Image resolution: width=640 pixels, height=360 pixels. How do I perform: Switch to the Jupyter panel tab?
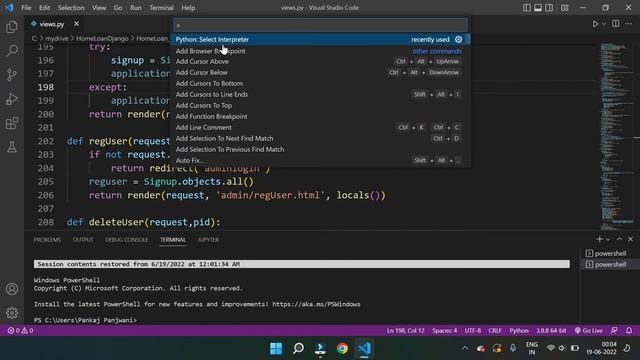pyautogui.click(x=208, y=240)
